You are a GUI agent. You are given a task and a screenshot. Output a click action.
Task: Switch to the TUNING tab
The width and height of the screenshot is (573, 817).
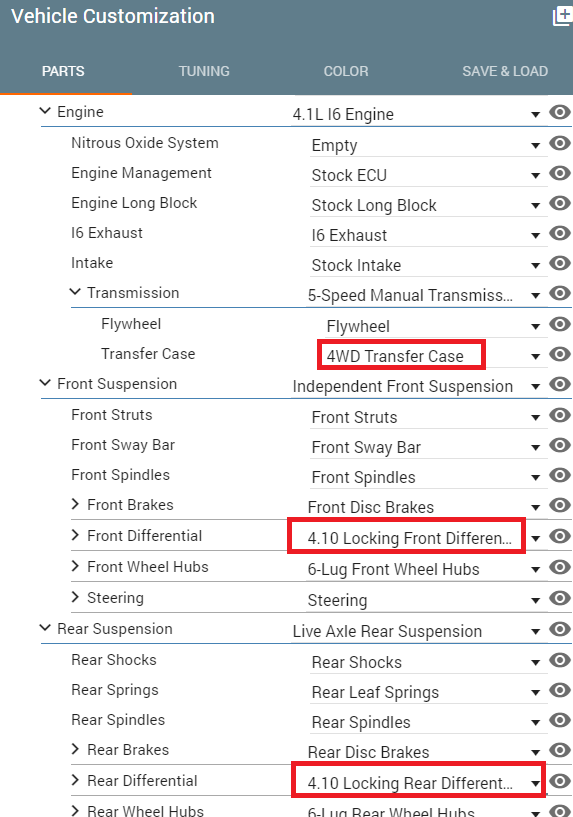(x=204, y=71)
